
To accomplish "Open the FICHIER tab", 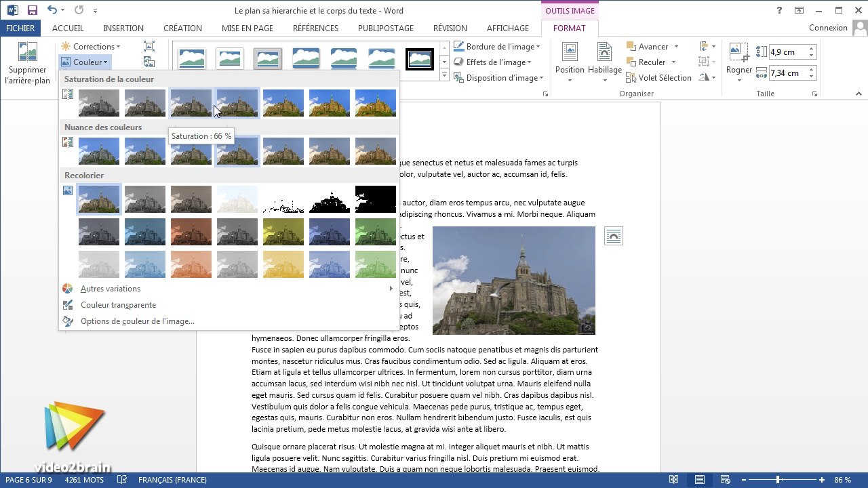I will [x=20, y=28].
